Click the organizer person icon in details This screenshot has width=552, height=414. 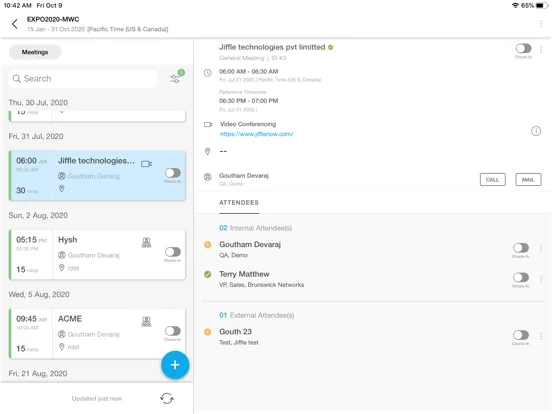pos(208,177)
